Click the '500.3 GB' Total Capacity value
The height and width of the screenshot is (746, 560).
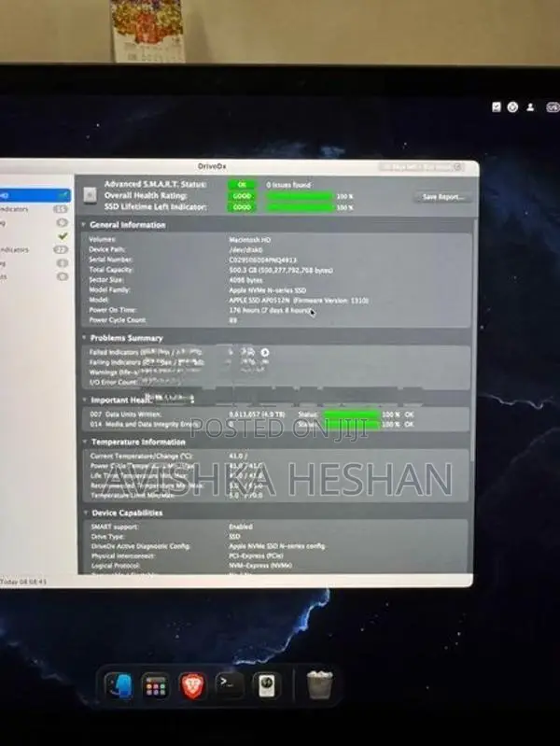tap(281, 270)
